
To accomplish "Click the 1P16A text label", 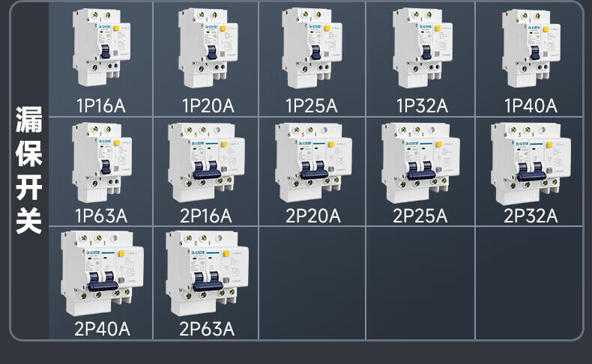I will click(100, 106).
